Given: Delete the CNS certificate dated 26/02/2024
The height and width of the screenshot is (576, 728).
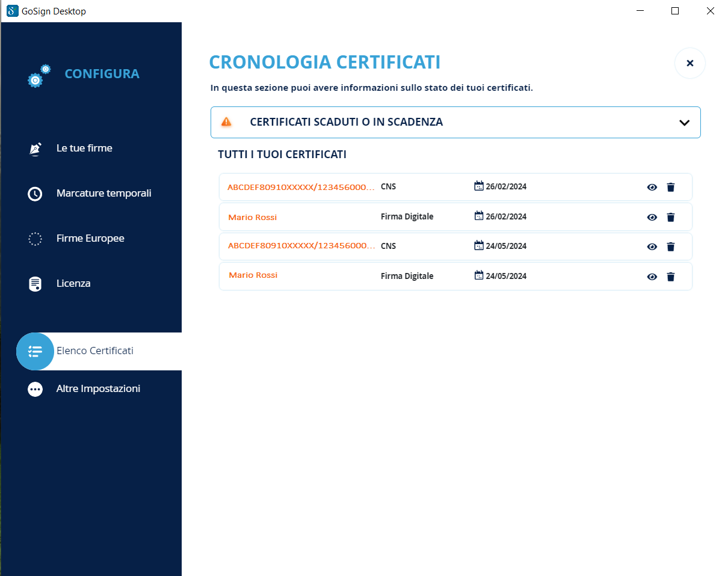Looking at the screenshot, I should click(x=671, y=187).
